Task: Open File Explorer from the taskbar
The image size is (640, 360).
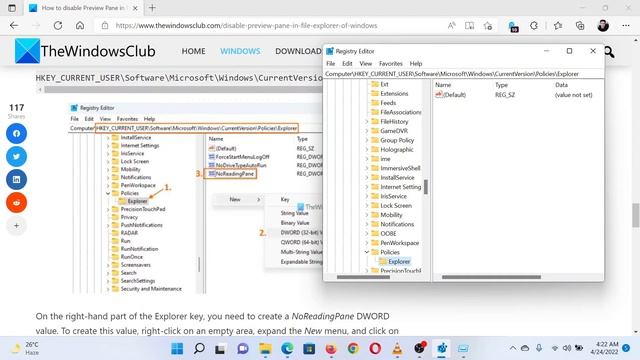Action: (x=265, y=349)
